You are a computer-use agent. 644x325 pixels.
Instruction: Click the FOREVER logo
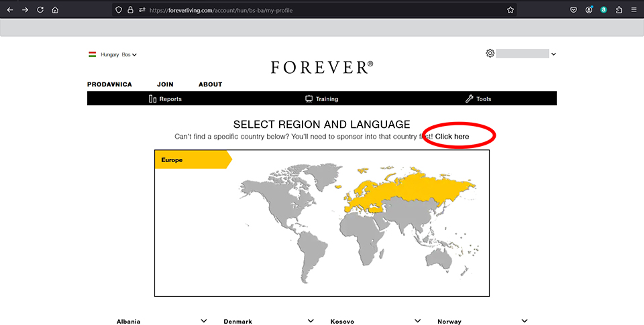[322, 67]
